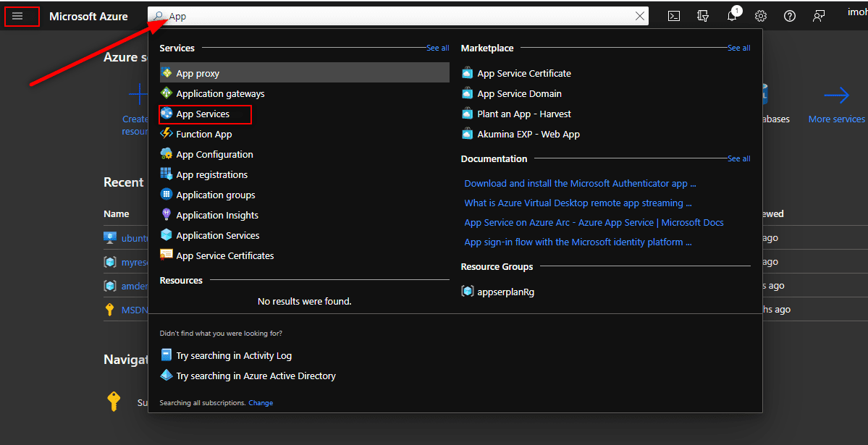
Task: Open App Service Domain marketplace item
Action: 519,93
